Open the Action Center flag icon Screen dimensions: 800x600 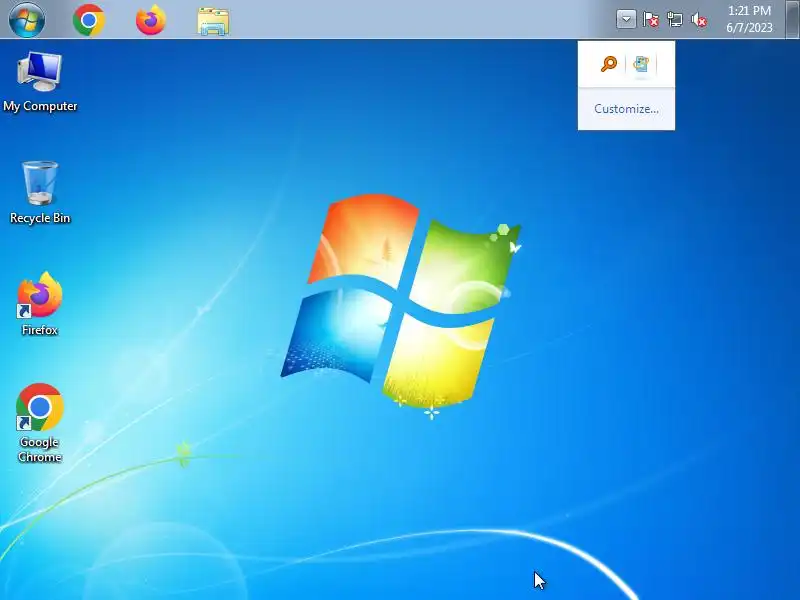651,19
